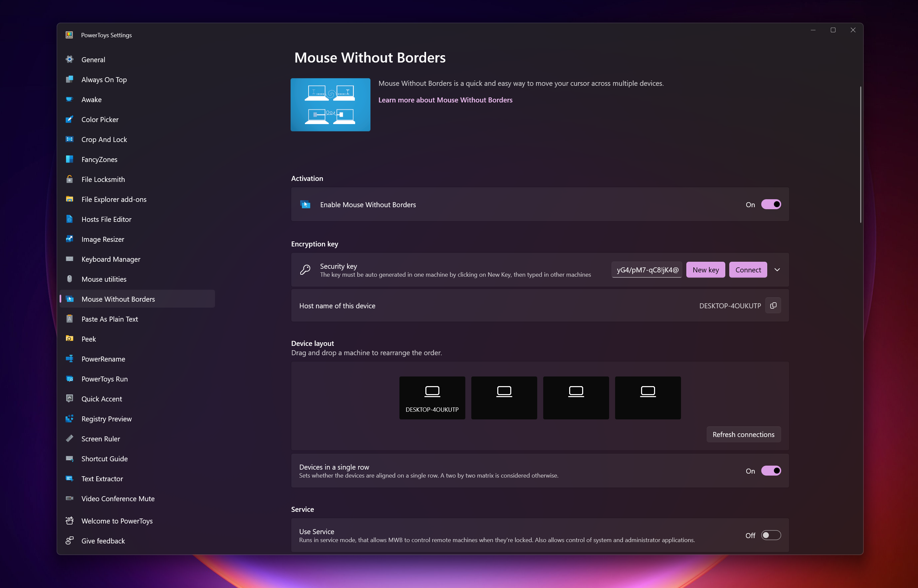918x588 pixels.
Task: Click the Image Resizer icon in sidebar
Action: click(x=70, y=239)
